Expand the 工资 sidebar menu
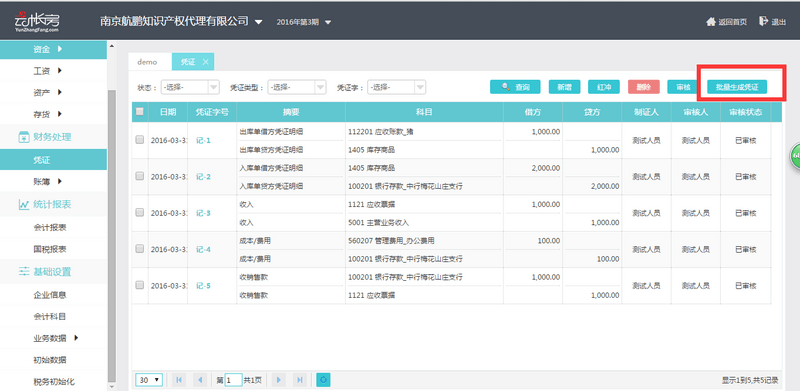This screenshot has width=800, height=391. 60,70
